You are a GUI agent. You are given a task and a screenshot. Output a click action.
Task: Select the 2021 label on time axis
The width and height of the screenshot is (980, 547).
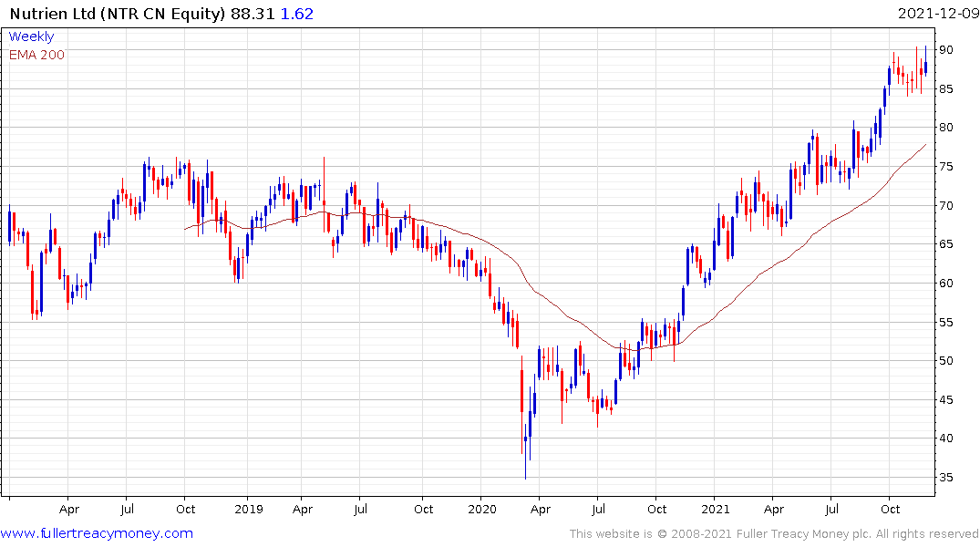pyautogui.click(x=715, y=510)
